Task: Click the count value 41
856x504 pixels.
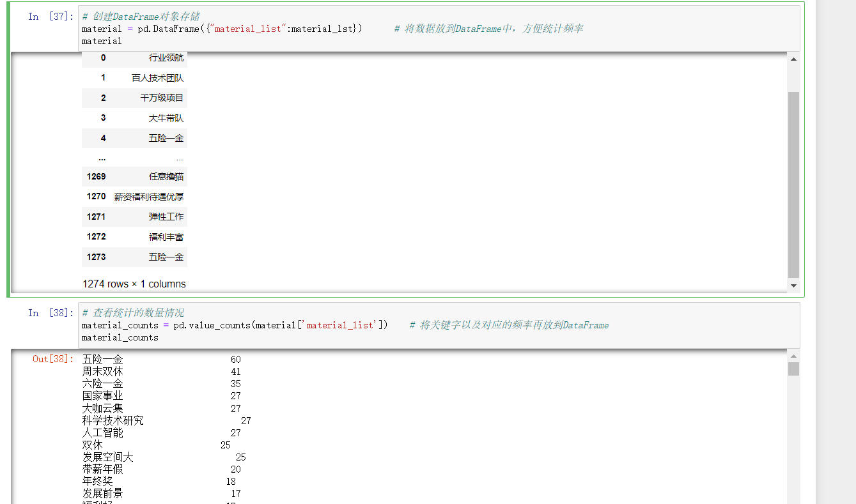Action: click(236, 372)
